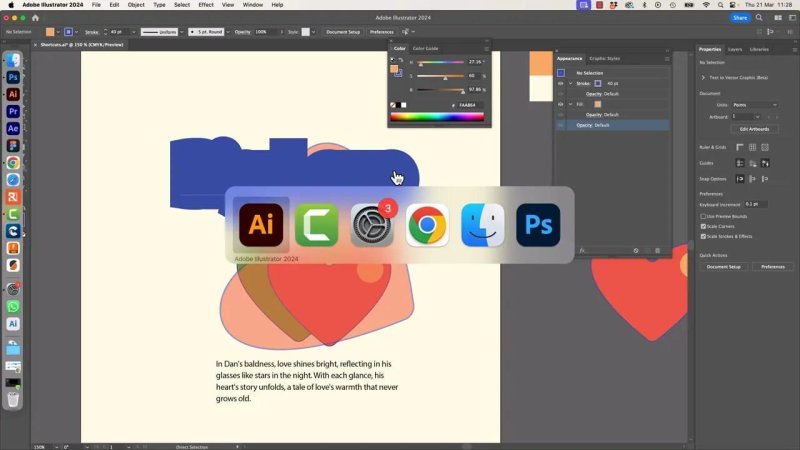This screenshot has width=800, height=450.
Task: Switch to Camtasia in the app switcher
Action: coord(316,225)
